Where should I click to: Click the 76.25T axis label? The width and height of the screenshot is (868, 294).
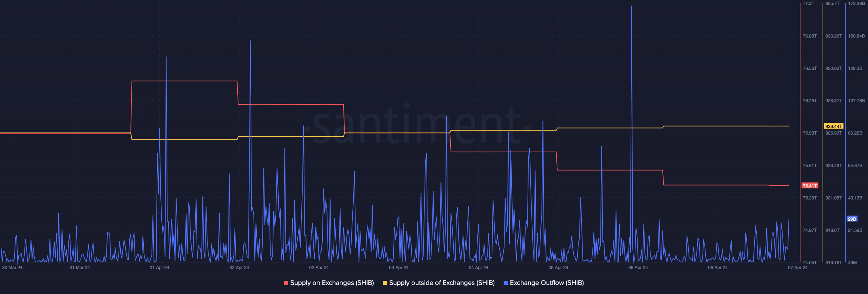[810, 101]
